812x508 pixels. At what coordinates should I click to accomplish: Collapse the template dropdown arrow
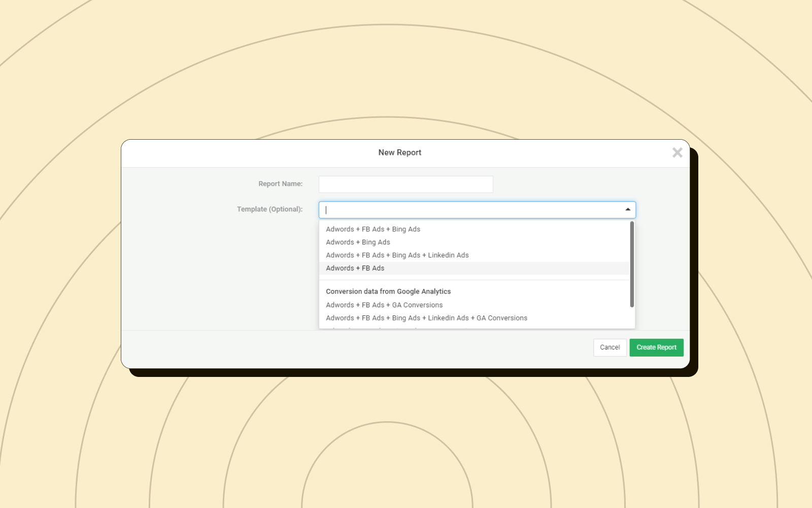click(628, 210)
